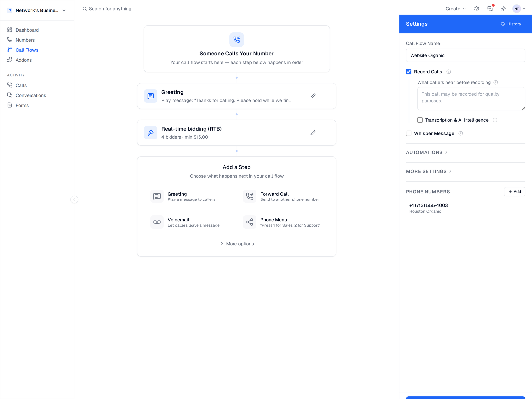Uncheck the Record Calls checkbox
The height and width of the screenshot is (399, 532).
(409, 72)
